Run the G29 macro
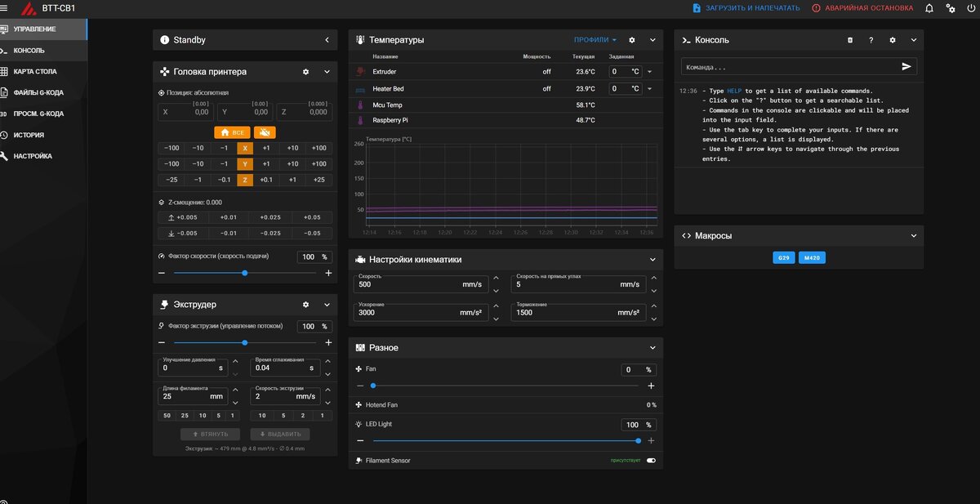980x504 pixels. coord(783,256)
